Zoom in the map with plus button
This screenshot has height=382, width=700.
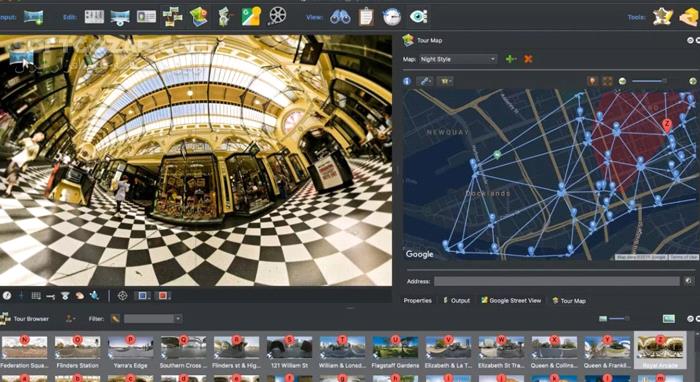tap(692, 81)
